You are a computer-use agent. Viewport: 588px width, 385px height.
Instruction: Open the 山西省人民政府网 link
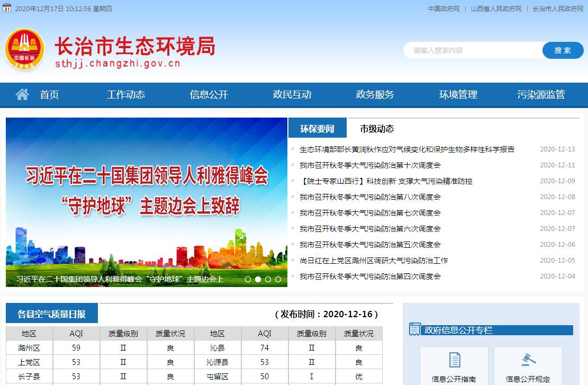(496, 9)
